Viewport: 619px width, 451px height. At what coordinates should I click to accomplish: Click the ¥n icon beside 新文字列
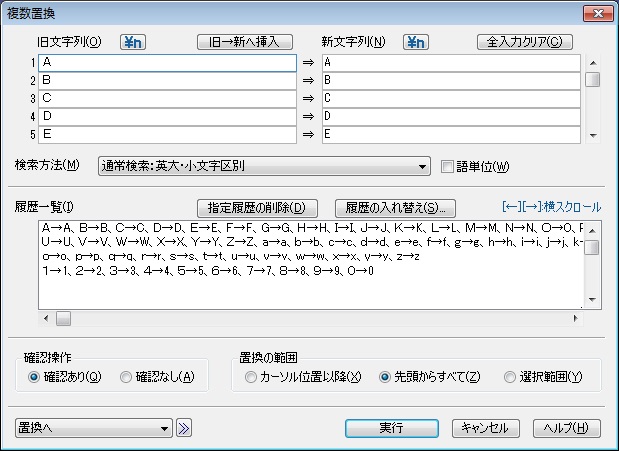tap(416, 42)
